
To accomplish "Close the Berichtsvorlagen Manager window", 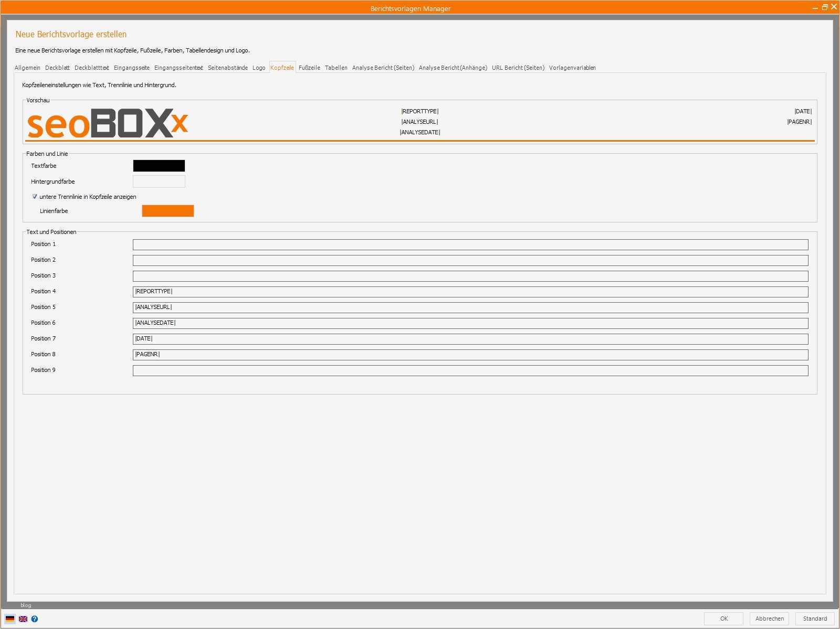I will 834,7.
